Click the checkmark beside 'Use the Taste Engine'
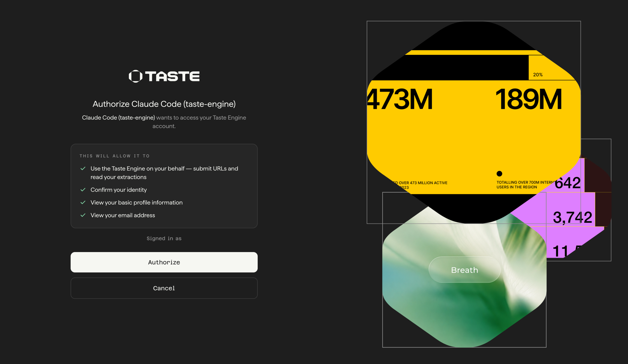 (83, 169)
